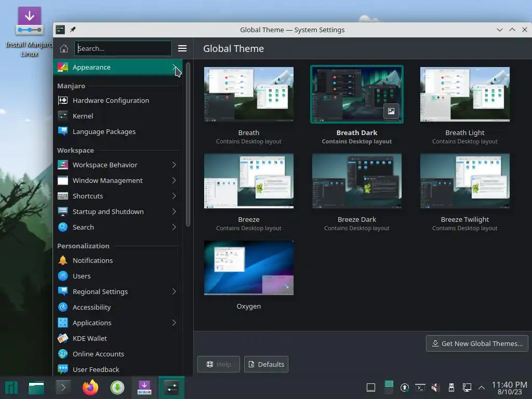Open the file manager from the taskbar

(36, 388)
